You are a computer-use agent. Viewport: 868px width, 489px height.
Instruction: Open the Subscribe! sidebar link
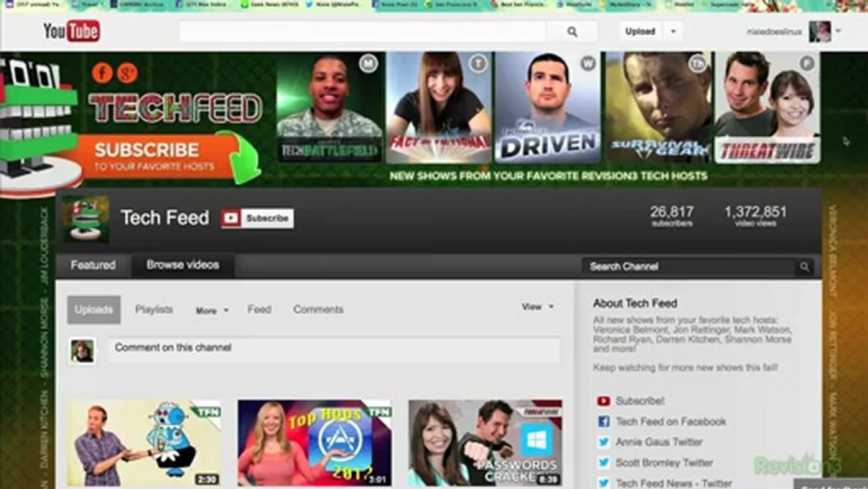[640, 401]
